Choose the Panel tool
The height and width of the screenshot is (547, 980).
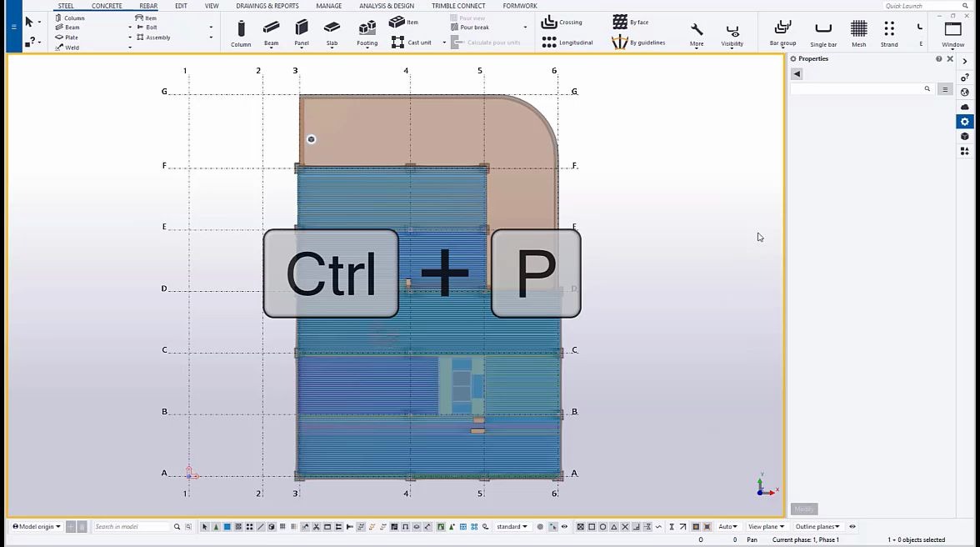pos(302,33)
